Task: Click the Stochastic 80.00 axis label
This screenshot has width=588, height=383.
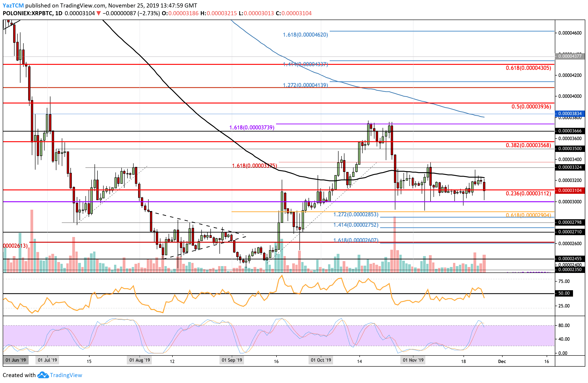Action: 564,325
